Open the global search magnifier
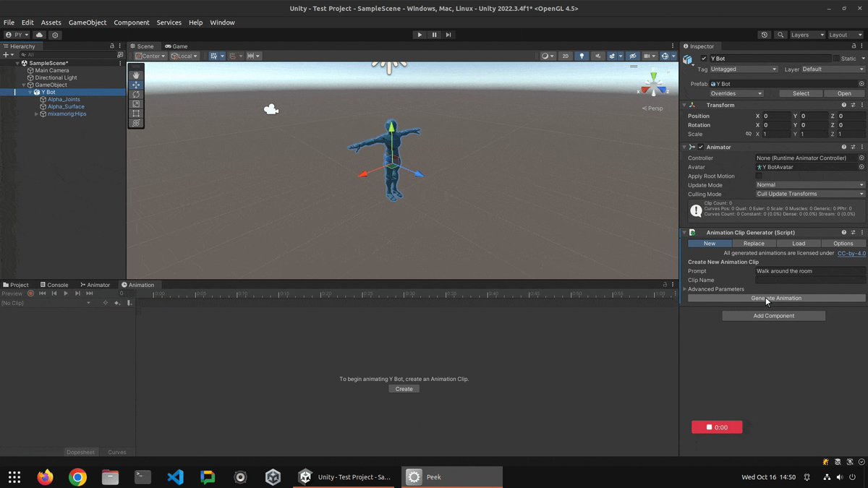The image size is (868, 488). coord(780,35)
